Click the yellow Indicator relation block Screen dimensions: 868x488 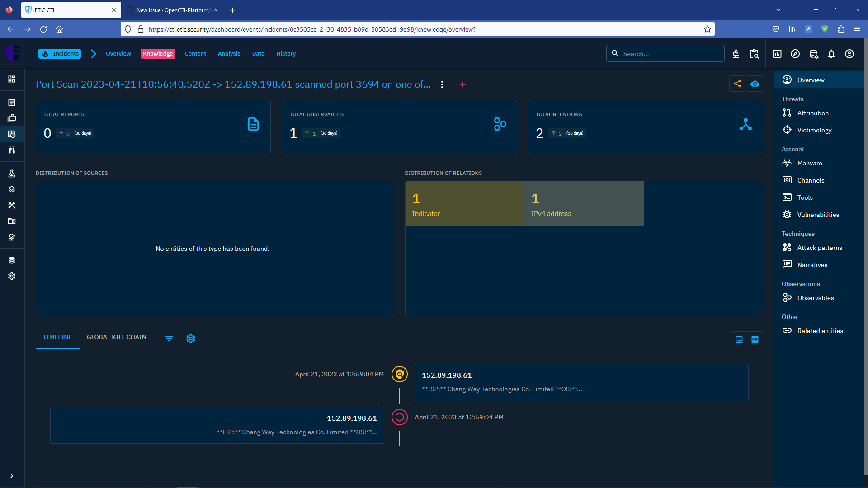(464, 204)
